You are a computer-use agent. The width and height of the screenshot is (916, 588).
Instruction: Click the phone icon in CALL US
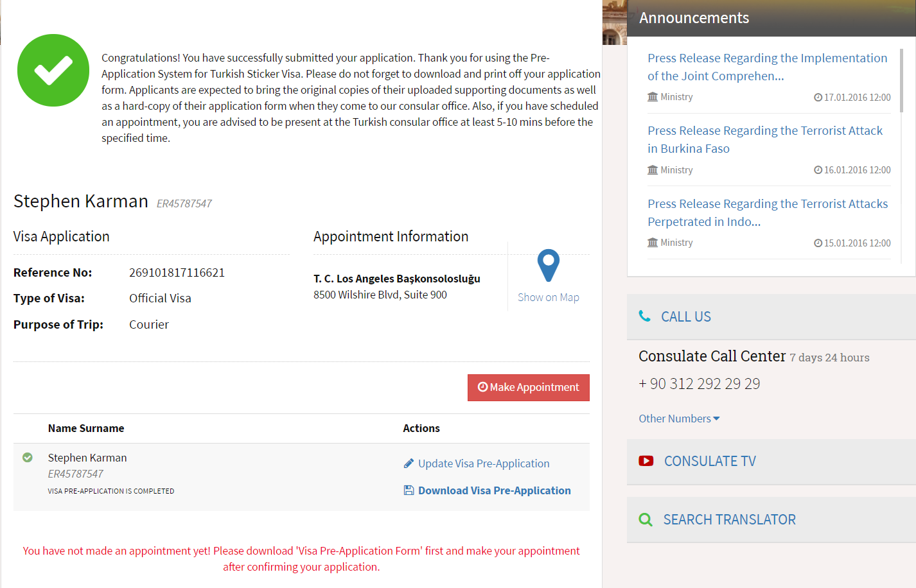(644, 316)
